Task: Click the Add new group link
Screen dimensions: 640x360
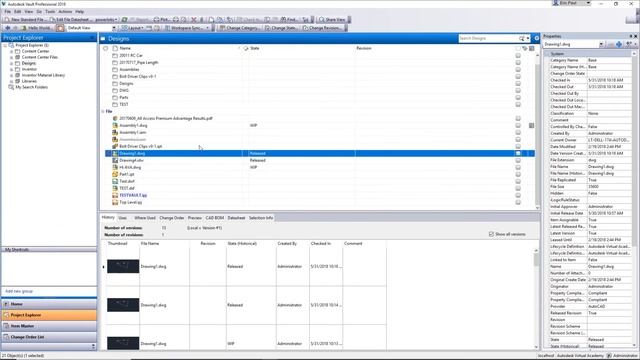Action: click(19, 291)
